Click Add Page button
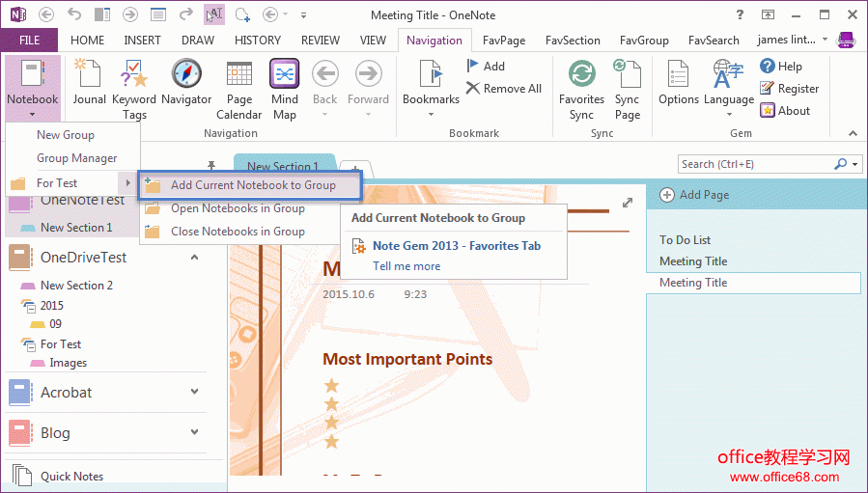The image size is (868, 493). click(694, 195)
